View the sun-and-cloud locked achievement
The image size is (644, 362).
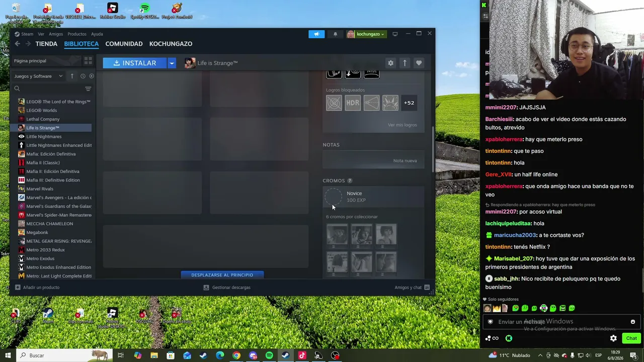click(x=390, y=103)
